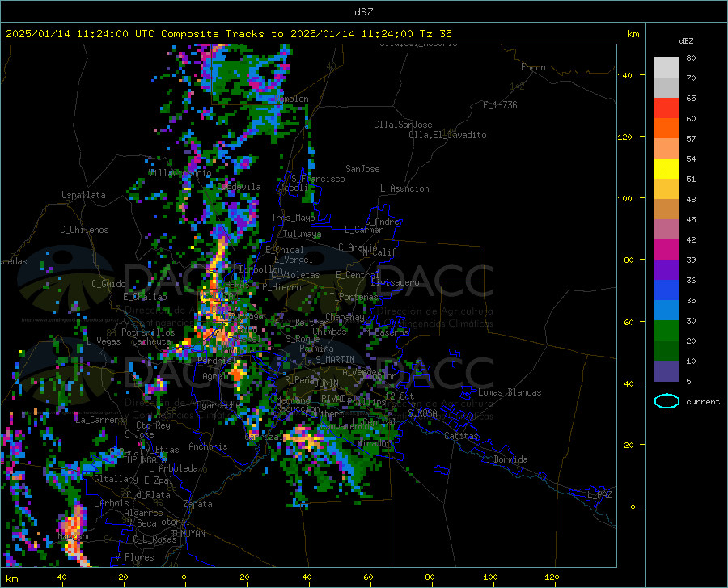This screenshot has height=588, width=728.
Task: Click the 'Villavicencio' map label
Action: point(180,173)
